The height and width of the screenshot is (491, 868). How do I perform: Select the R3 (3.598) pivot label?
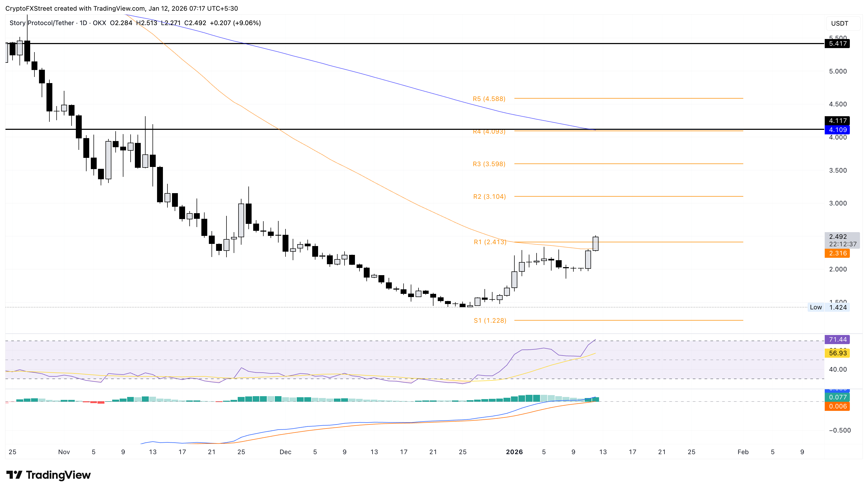click(489, 164)
